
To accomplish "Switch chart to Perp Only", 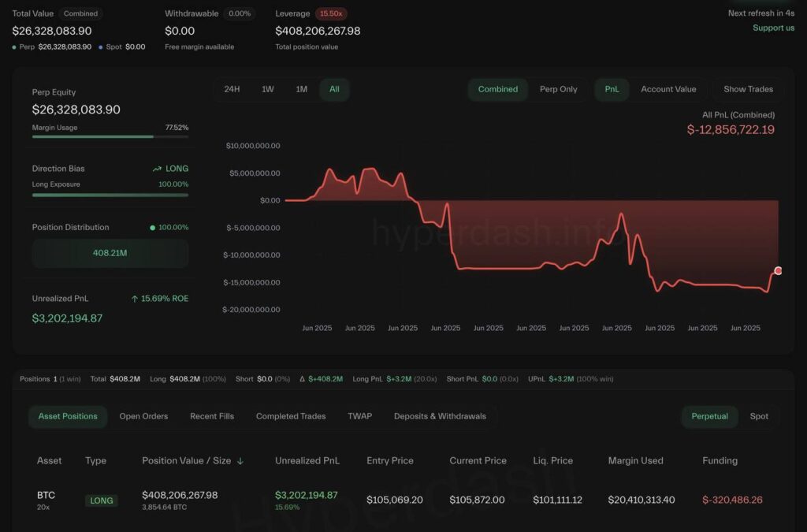I will (x=558, y=89).
